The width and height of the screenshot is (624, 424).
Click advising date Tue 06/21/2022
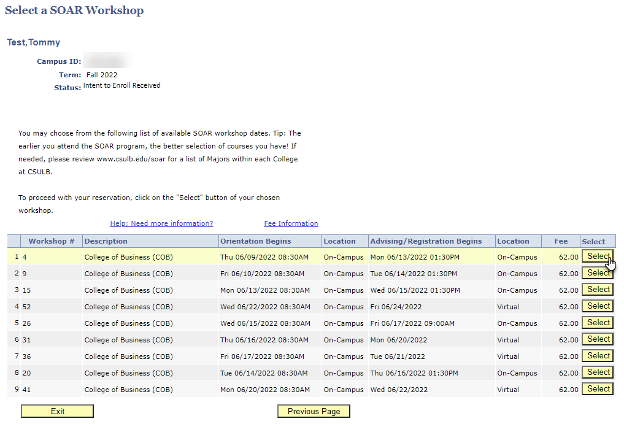tap(398, 356)
